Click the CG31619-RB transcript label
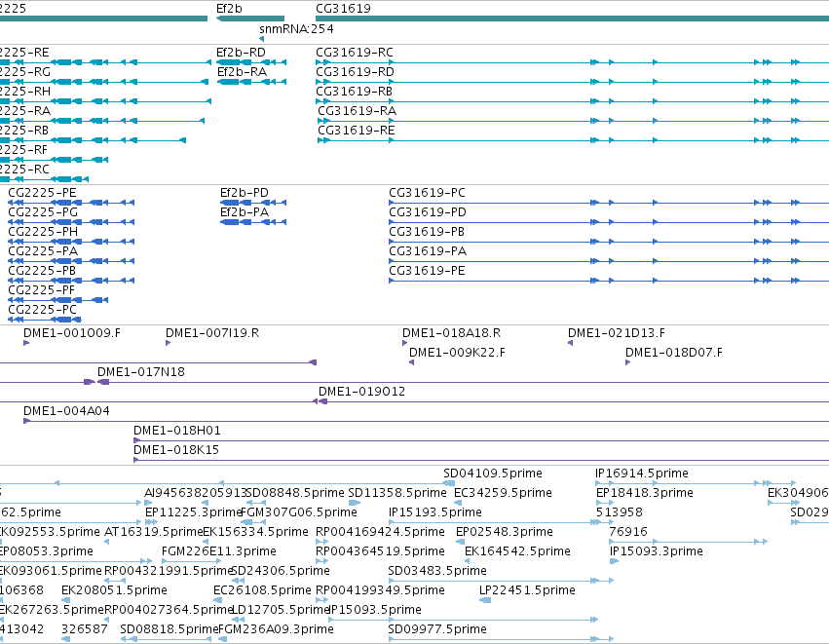This screenshot has height=644, width=829. (x=355, y=92)
